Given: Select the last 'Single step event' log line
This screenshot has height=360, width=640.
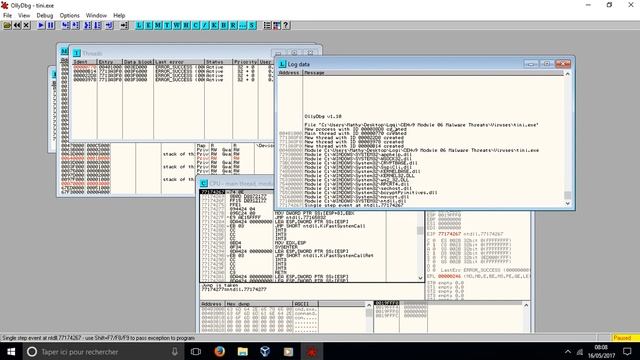Looking at the screenshot, I should tap(353, 205).
